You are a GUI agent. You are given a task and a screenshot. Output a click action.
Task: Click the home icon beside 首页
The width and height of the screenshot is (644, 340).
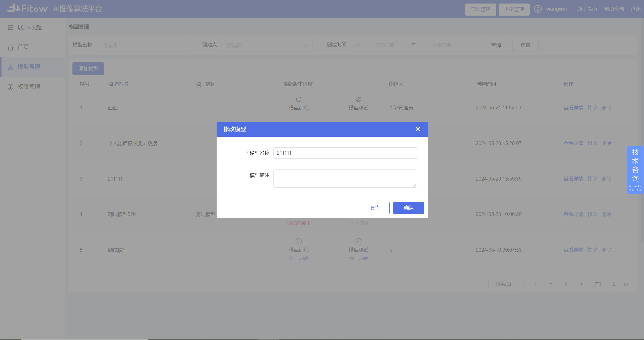(x=11, y=47)
